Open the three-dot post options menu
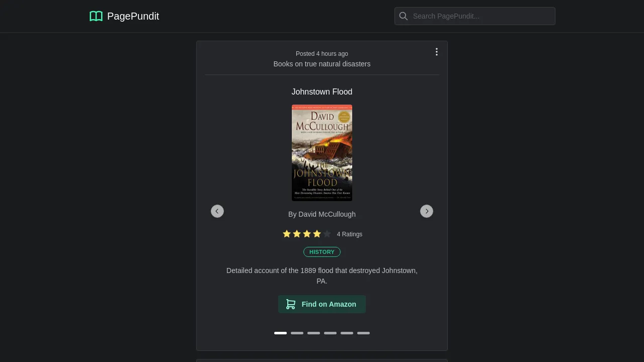644x362 pixels. pyautogui.click(x=437, y=52)
